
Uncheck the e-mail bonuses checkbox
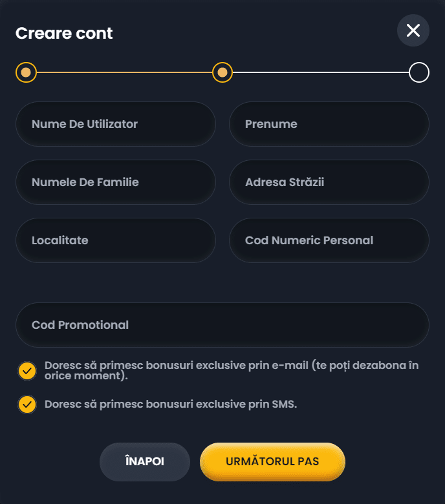tap(27, 371)
